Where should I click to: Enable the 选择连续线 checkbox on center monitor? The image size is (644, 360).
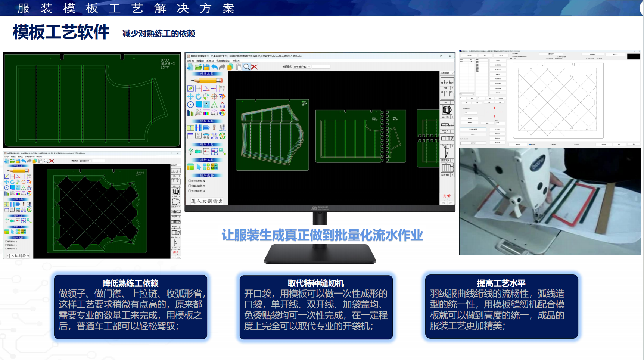[x=190, y=181]
